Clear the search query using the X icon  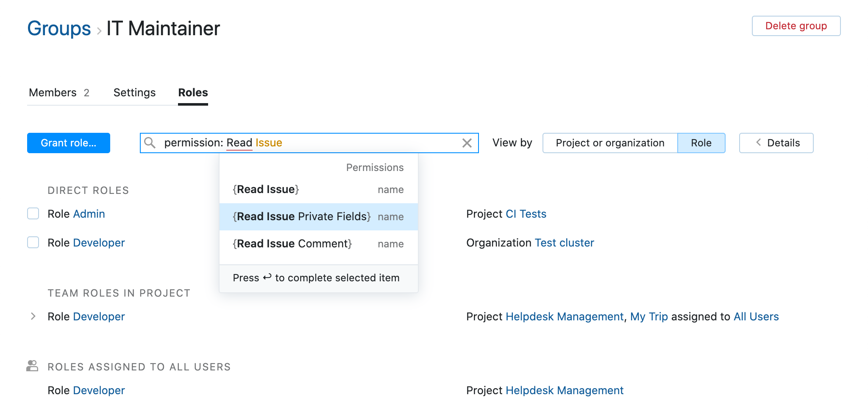pos(467,143)
